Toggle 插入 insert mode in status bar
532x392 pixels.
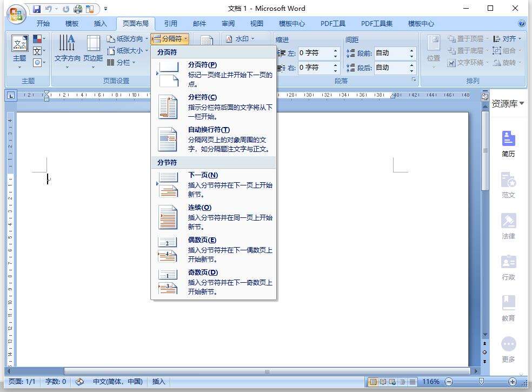click(158, 382)
